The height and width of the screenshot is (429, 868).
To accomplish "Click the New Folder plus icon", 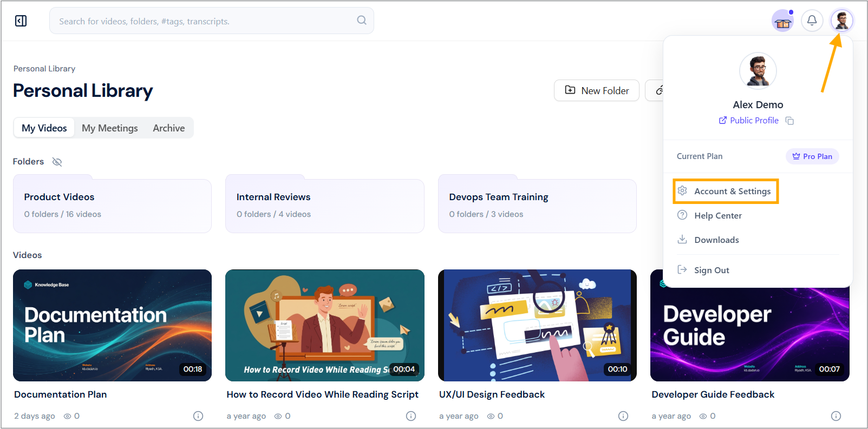I will click(570, 90).
